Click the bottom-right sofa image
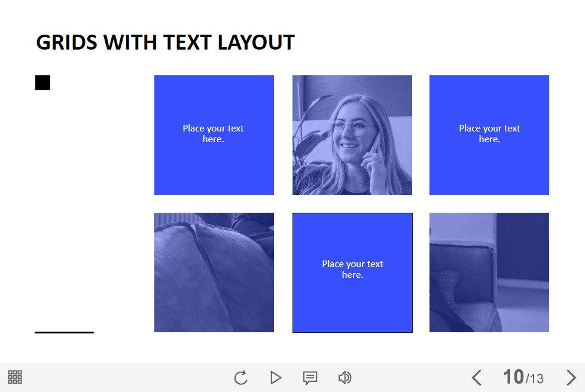585x392 pixels. (489, 272)
